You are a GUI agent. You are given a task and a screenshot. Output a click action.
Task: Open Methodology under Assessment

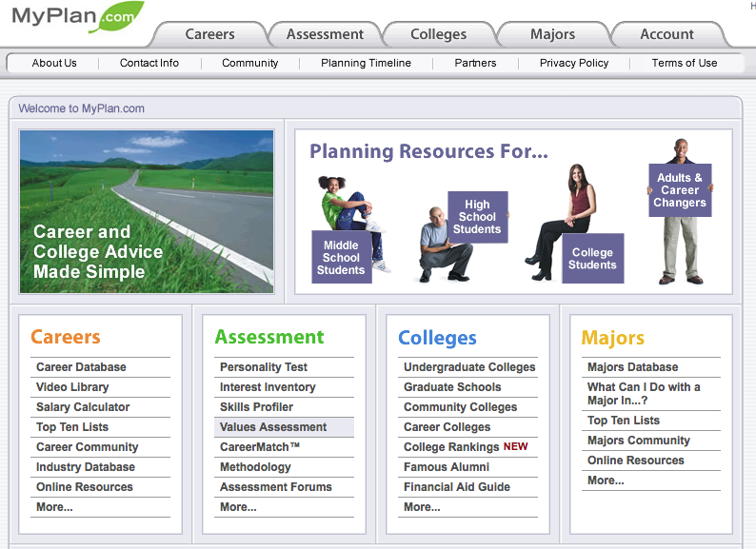point(255,467)
